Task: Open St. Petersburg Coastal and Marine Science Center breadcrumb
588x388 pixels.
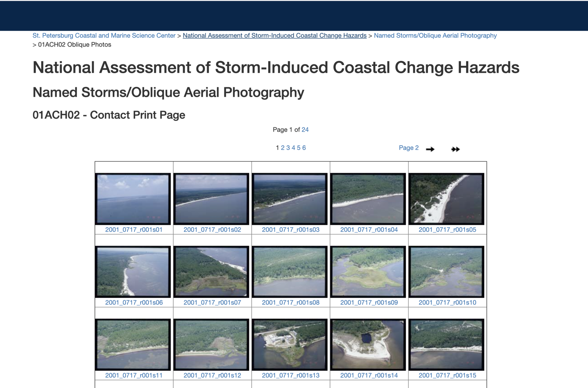Action: point(104,36)
